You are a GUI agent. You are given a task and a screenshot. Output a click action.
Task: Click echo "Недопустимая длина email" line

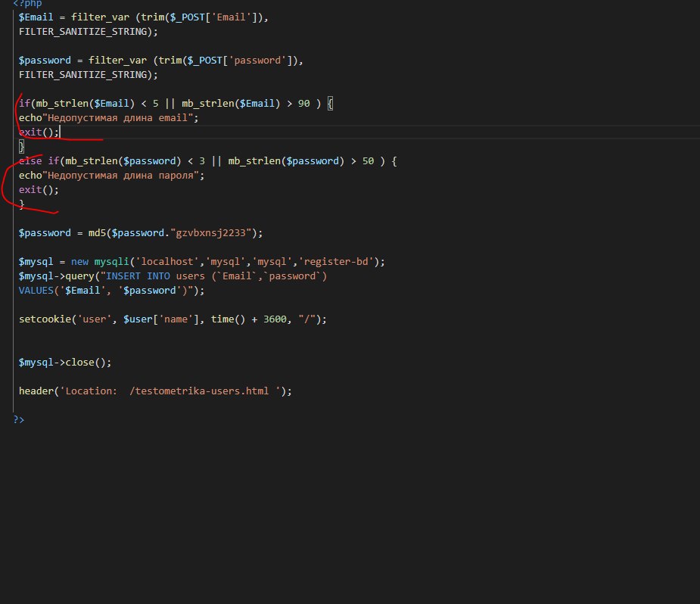point(108,118)
